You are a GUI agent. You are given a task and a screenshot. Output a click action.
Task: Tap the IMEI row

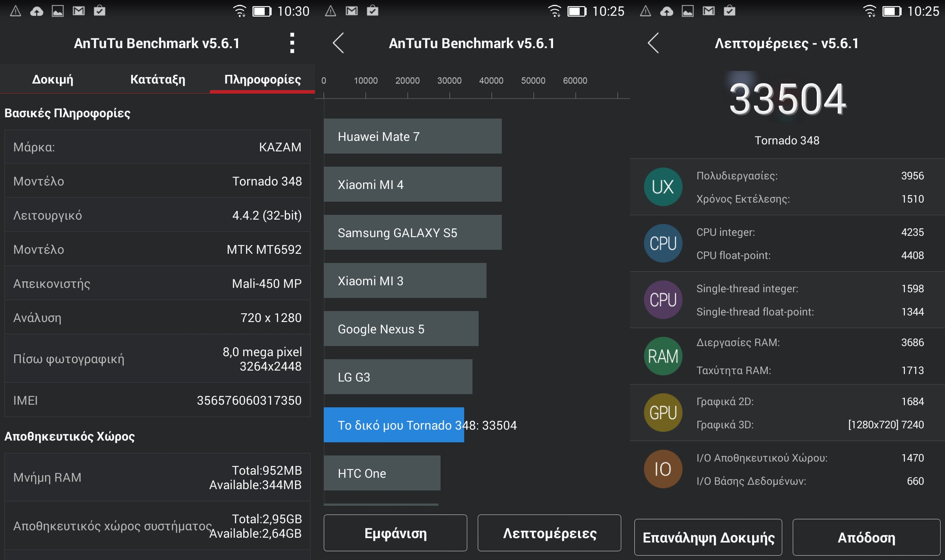pyautogui.click(x=157, y=400)
